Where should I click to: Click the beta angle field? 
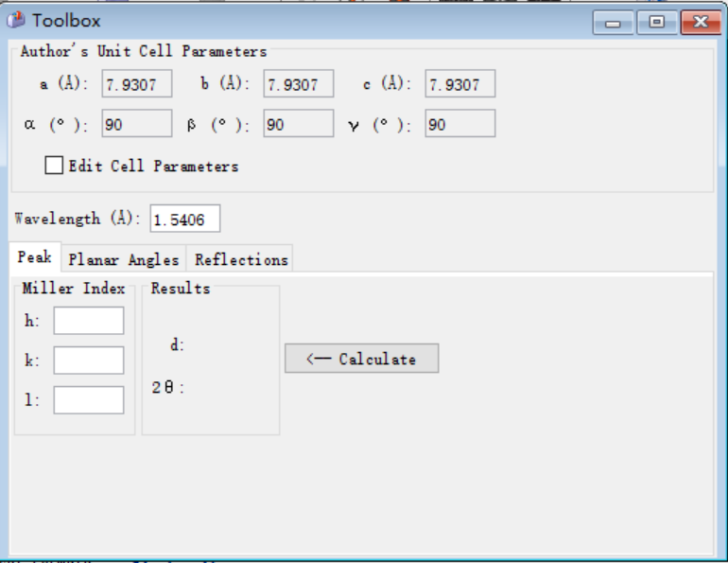[x=299, y=123]
